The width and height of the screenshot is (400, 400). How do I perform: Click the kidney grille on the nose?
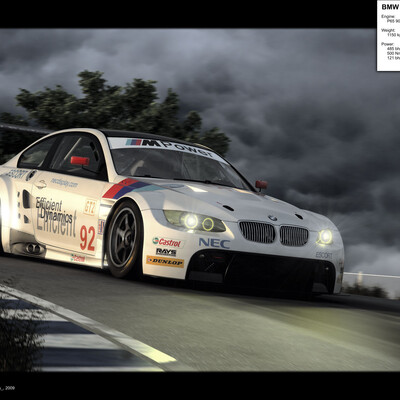(274, 232)
